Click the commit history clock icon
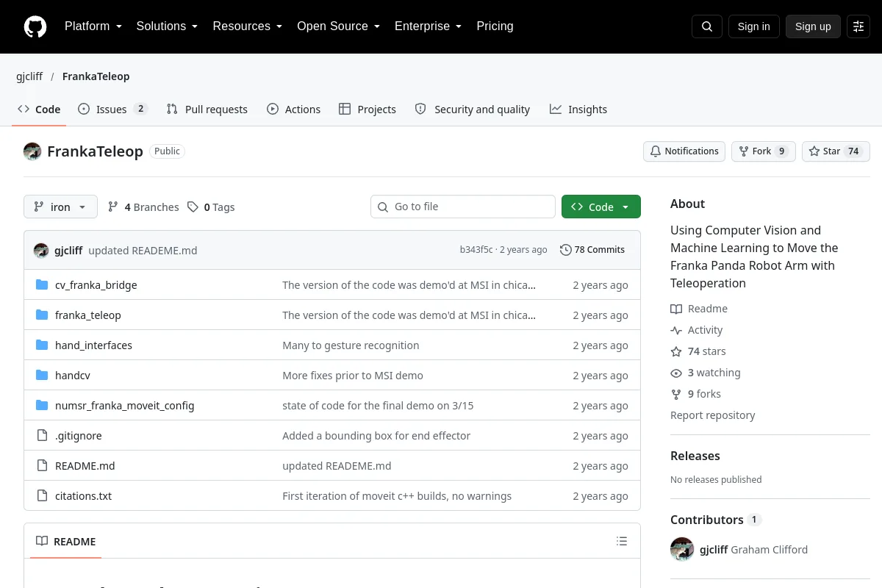Screen dimensions: 882x588 pyautogui.click(x=565, y=250)
